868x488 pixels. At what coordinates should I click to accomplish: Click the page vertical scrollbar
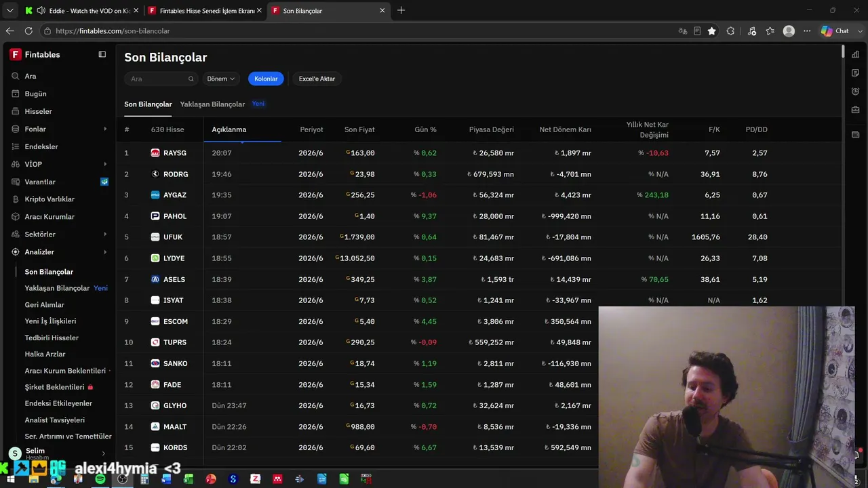843,52
